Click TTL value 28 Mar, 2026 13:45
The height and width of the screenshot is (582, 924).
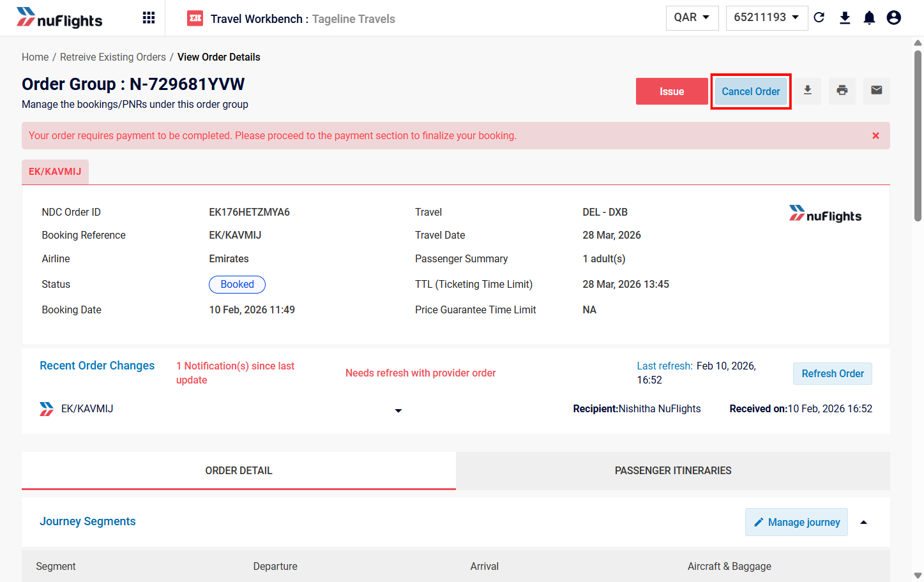tap(626, 285)
